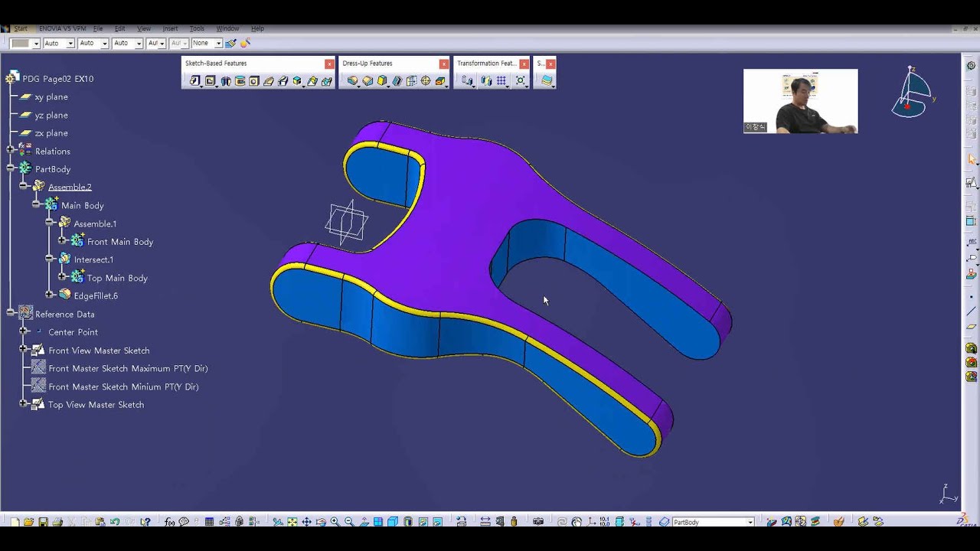This screenshot has height=551, width=980.
Task: Expand the EdgeFillet.6 node
Action: (x=49, y=295)
